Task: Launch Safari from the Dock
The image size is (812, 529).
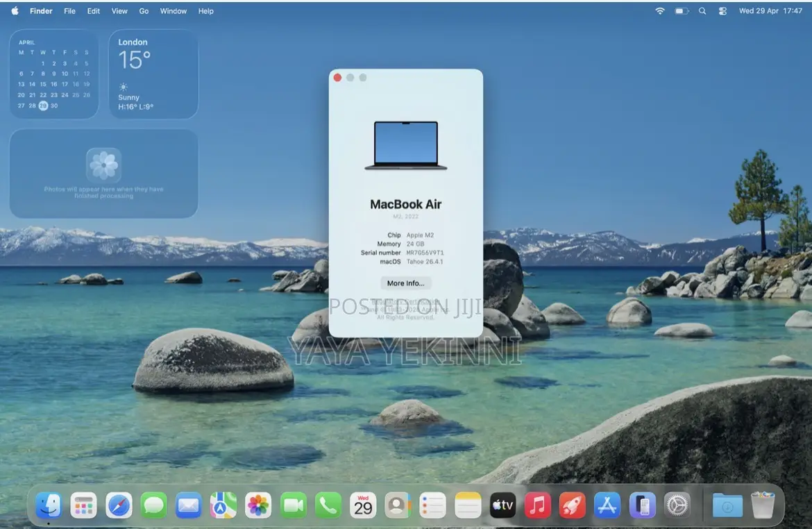Action: click(119, 505)
